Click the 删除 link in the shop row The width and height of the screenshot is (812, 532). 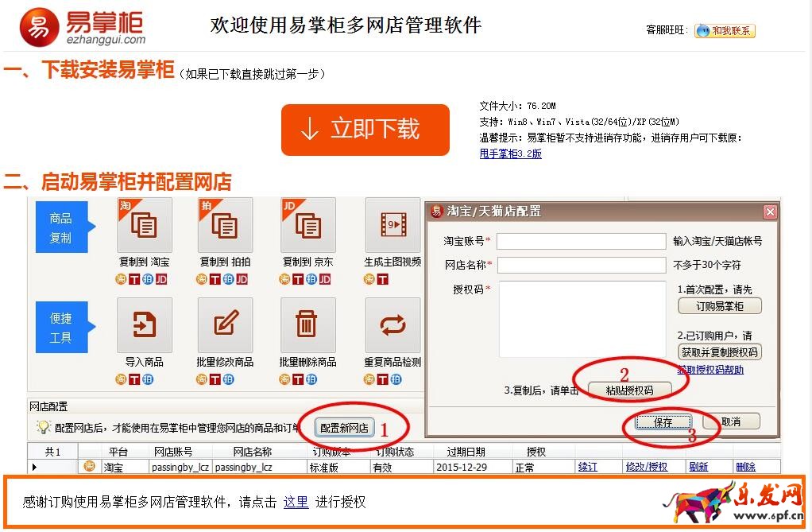pyautogui.click(x=746, y=467)
